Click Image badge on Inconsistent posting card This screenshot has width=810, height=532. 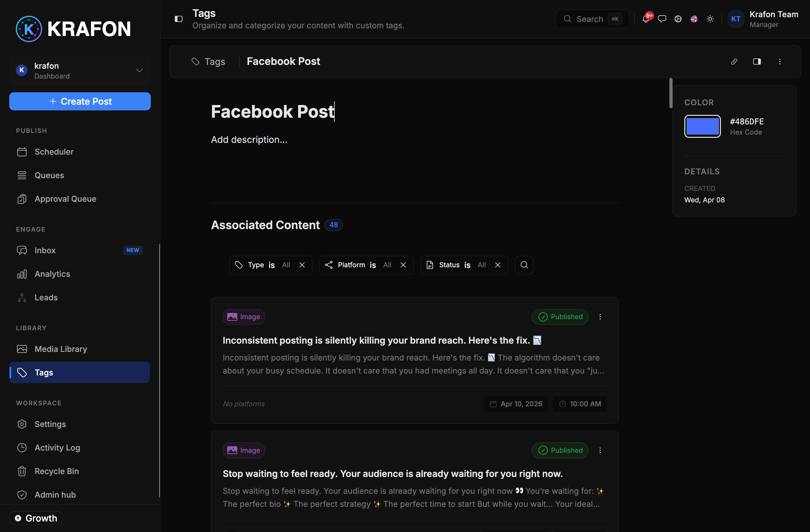tap(244, 317)
